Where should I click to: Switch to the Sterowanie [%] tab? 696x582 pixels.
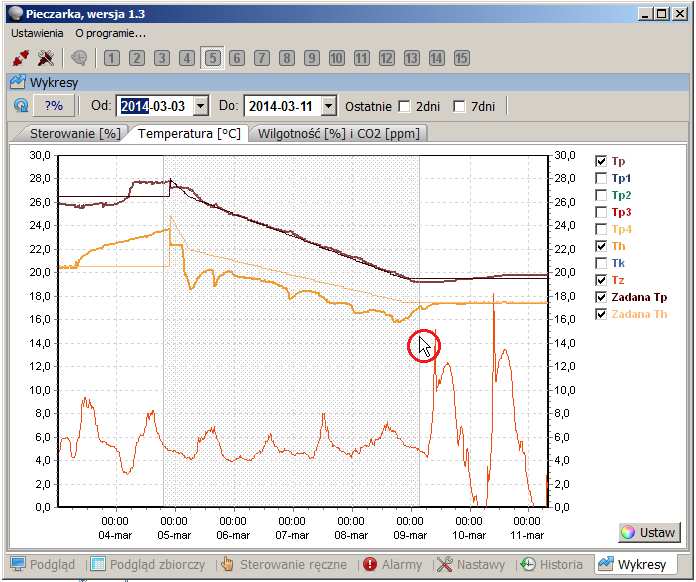point(75,134)
